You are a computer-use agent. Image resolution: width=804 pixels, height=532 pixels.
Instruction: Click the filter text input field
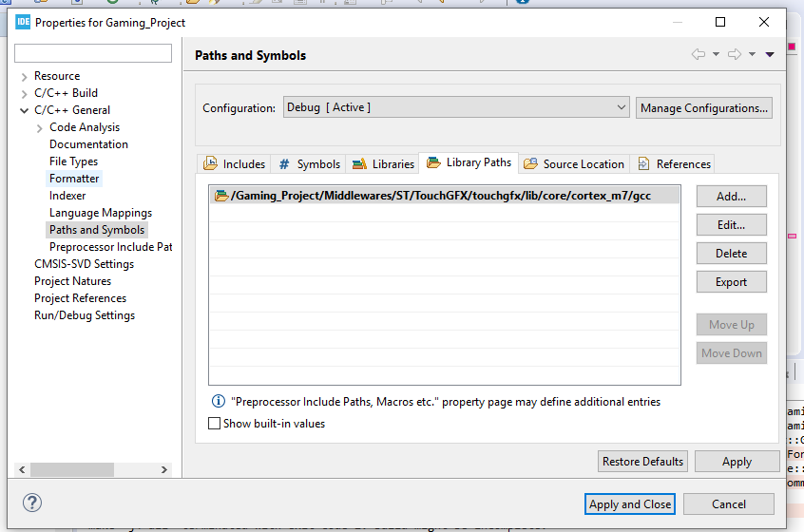(x=93, y=53)
